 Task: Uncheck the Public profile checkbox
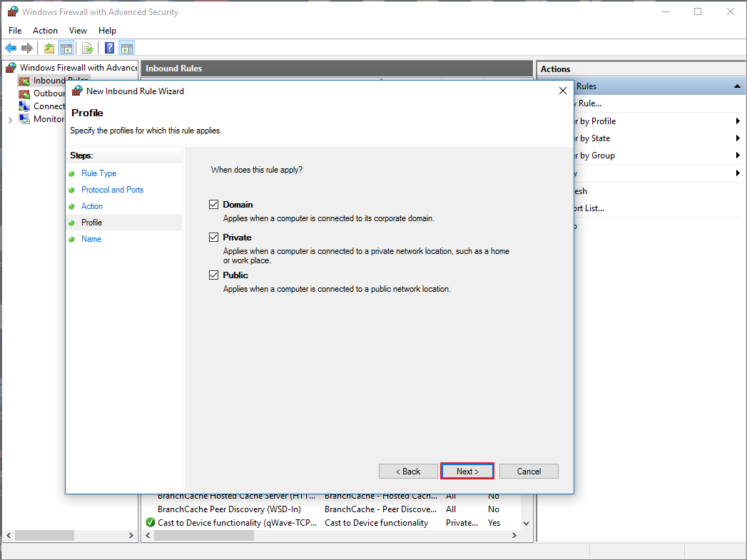(x=213, y=275)
